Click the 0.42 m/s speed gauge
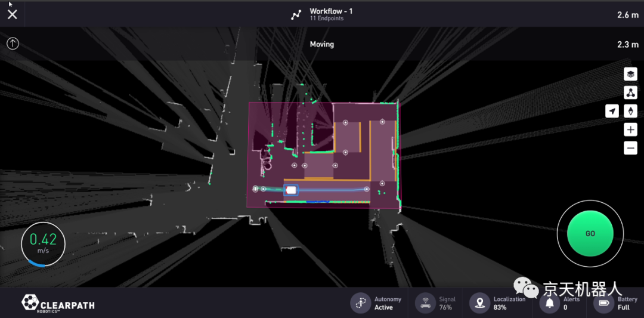 pyautogui.click(x=43, y=243)
